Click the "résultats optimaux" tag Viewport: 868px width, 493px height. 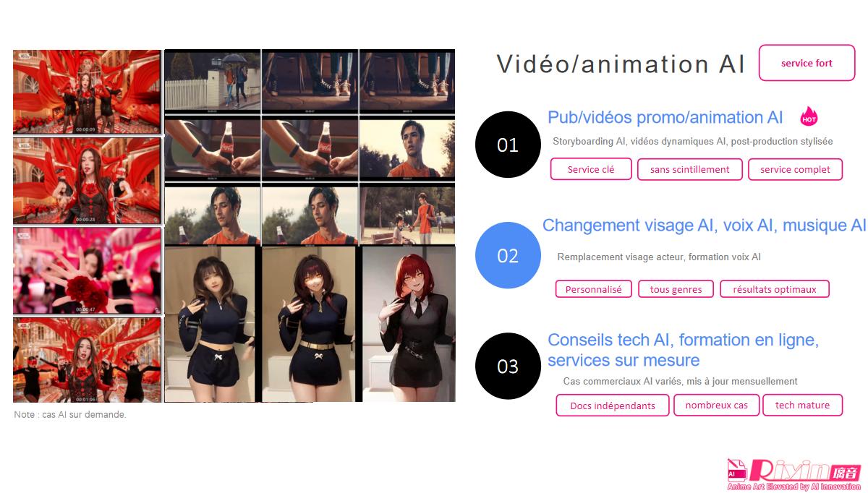pos(775,289)
